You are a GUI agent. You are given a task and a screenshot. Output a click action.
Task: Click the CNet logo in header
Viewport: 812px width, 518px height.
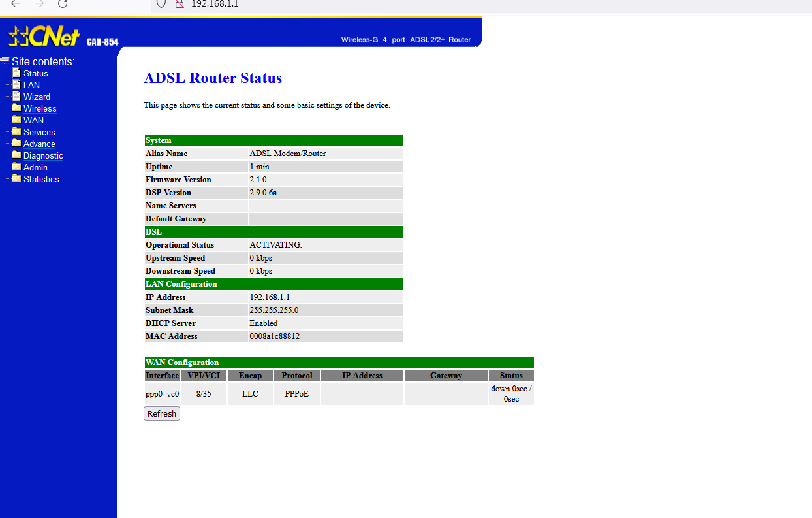[44, 37]
